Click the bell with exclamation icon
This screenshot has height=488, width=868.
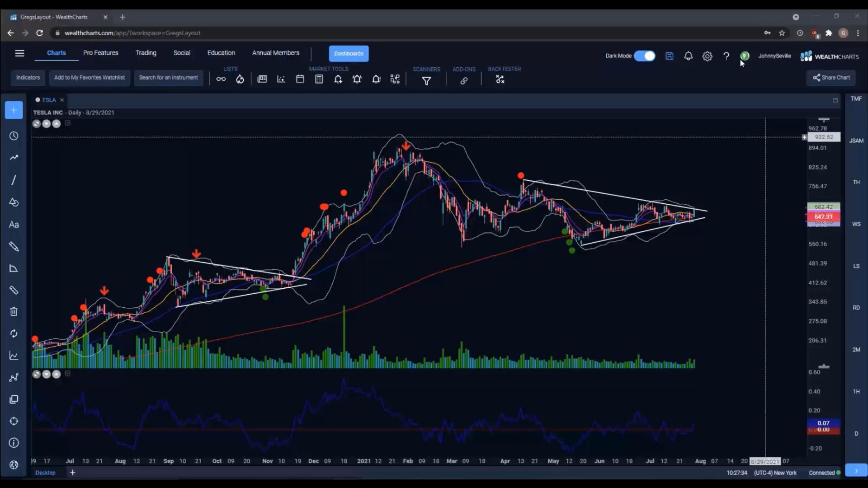[x=376, y=80]
